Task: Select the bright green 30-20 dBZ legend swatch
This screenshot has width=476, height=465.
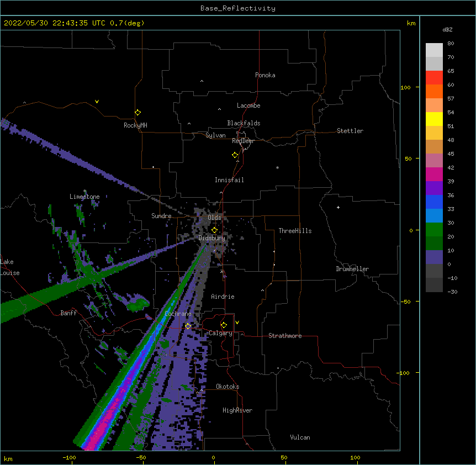Action: pos(434,230)
